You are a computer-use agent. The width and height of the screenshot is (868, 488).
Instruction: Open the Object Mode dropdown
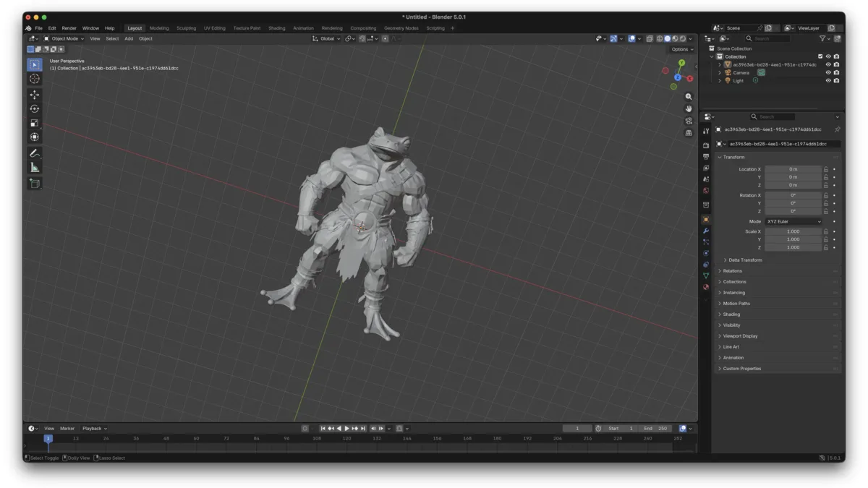coord(64,38)
